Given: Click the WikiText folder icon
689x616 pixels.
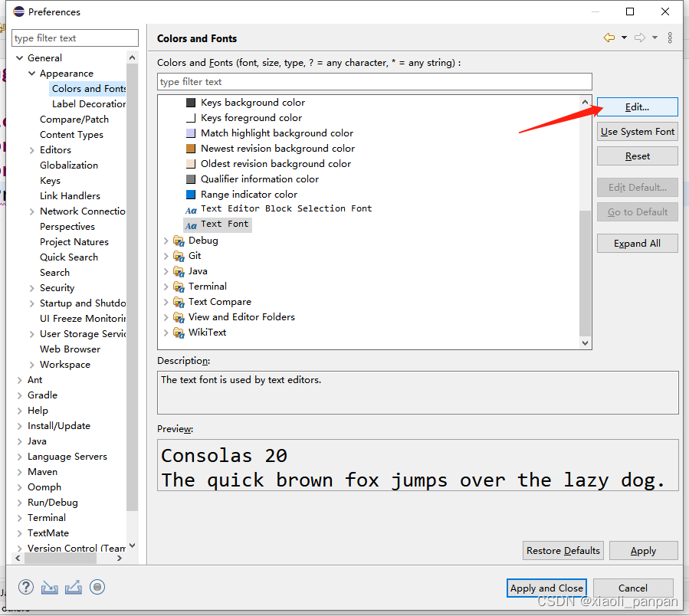Looking at the screenshot, I should tap(179, 333).
